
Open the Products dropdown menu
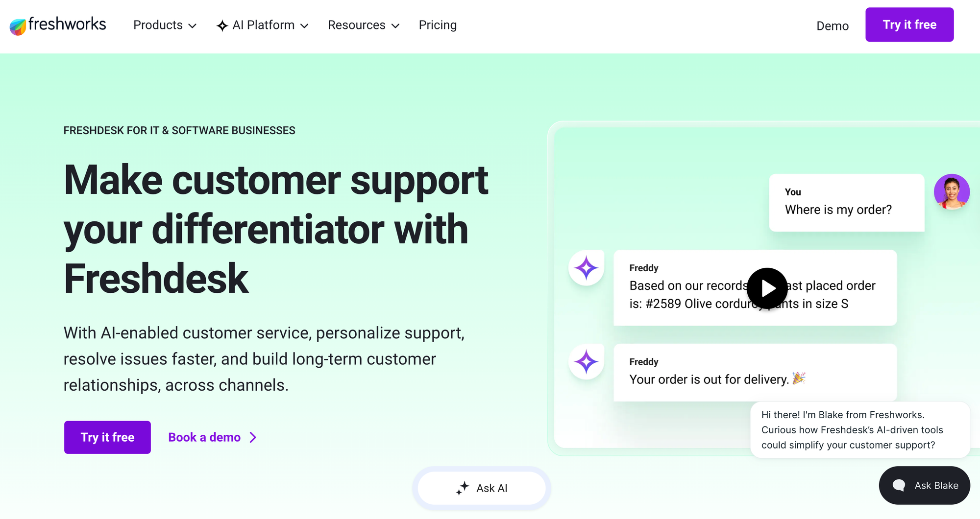tap(165, 25)
